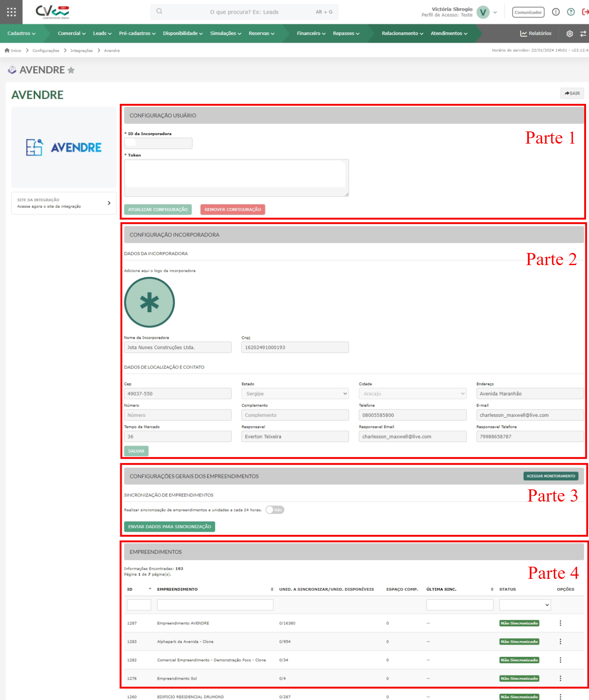Click the Token text area

pyautogui.click(x=236, y=178)
